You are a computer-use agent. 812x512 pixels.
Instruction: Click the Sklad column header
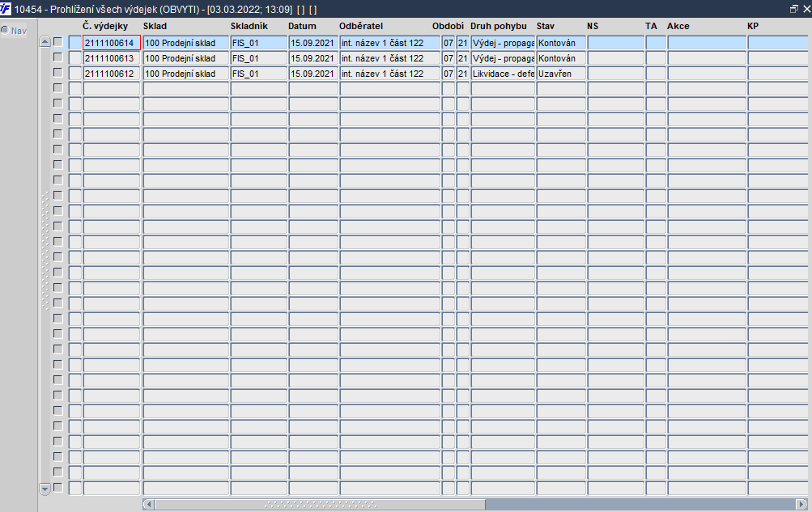[x=155, y=26]
